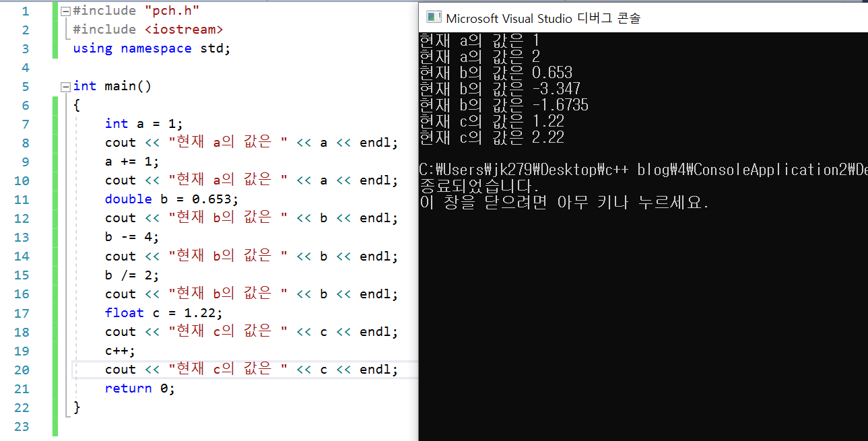Click 'double b = 0.653;' declaration
This screenshot has width=868, height=441.
point(172,199)
